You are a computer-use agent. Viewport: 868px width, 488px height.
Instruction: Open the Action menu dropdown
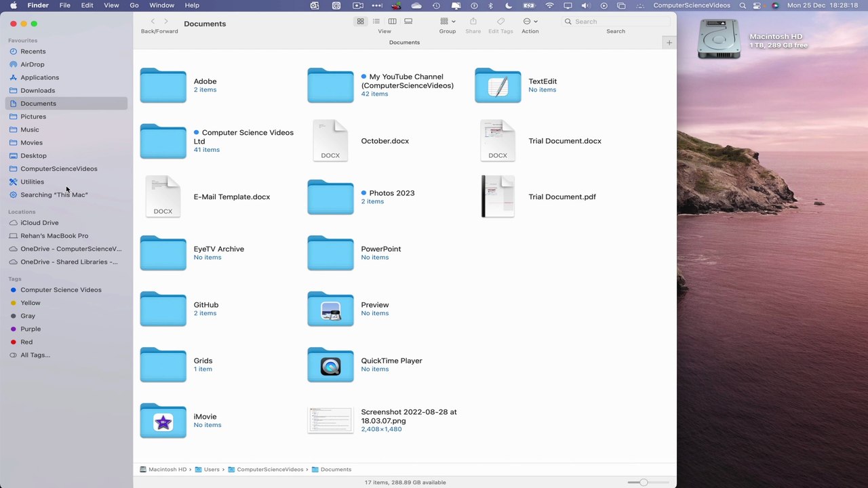[530, 22]
